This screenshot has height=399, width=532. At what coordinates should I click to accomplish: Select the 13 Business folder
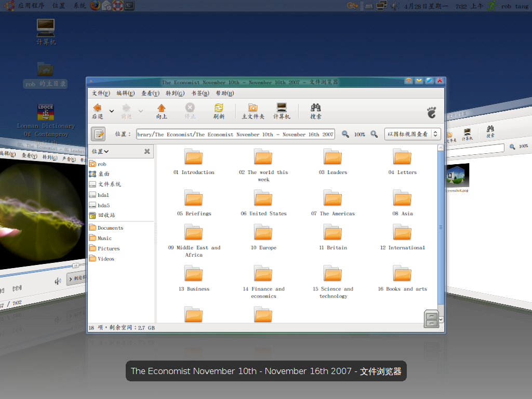coord(194,278)
